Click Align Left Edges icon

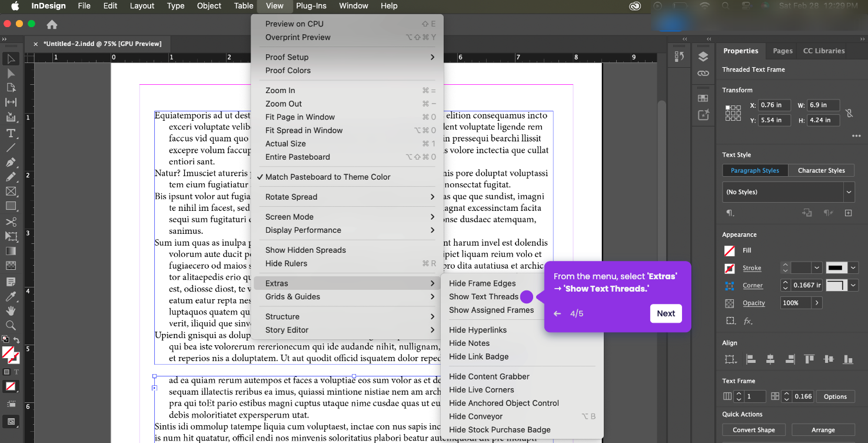point(750,359)
